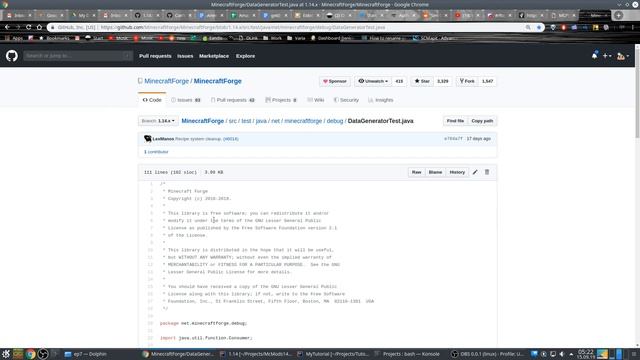Reload the page in Chrome
Image resolution: width=640 pixels, height=360 pixels.
[29, 27]
